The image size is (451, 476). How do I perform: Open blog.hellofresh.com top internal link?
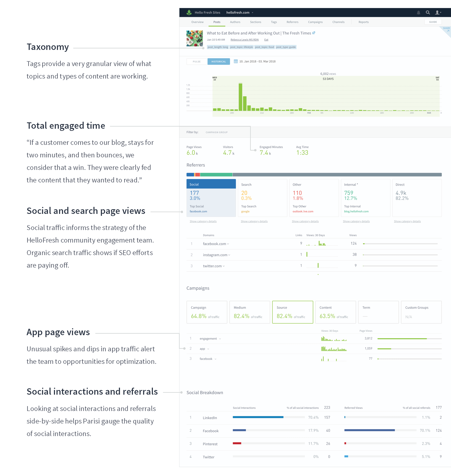[356, 212]
